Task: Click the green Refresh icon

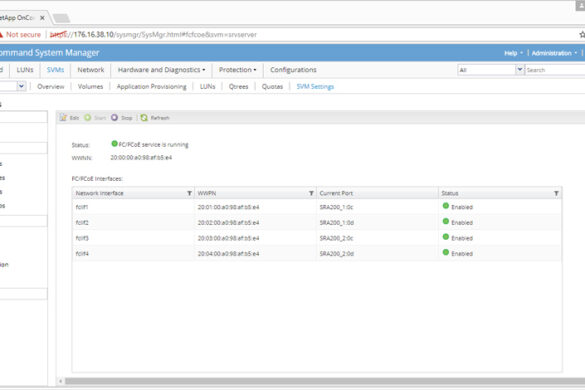Action: (144, 118)
